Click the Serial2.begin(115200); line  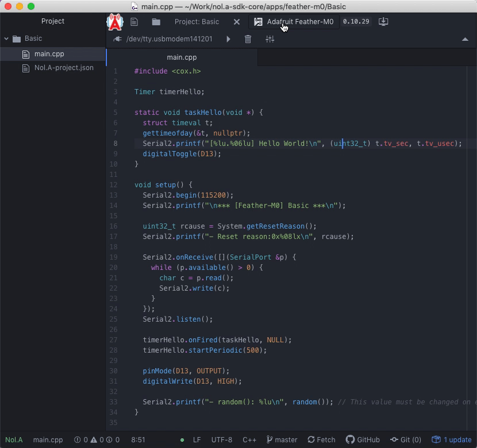click(x=188, y=195)
